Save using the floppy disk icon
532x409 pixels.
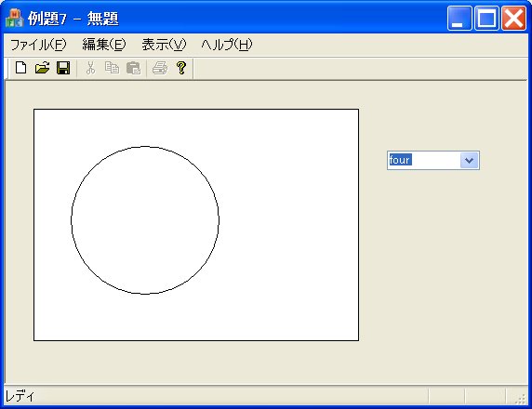click(63, 68)
